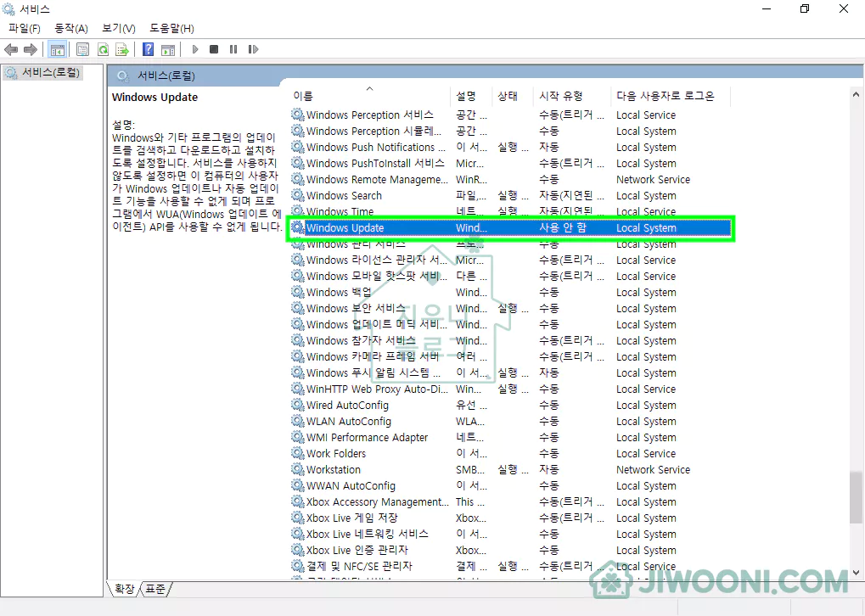Click the Start Service play icon
The image size is (865, 616).
194,49
